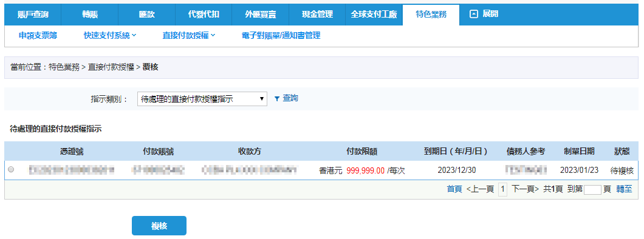Click the filter funnel icon beside 查詢
Viewport: 644px width, 239px height.
pos(277,99)
